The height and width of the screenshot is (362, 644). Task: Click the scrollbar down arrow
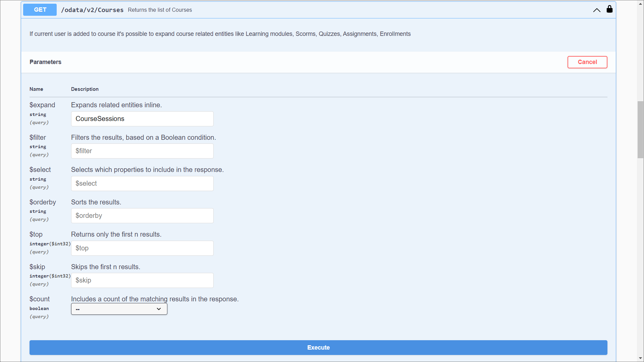640,358
